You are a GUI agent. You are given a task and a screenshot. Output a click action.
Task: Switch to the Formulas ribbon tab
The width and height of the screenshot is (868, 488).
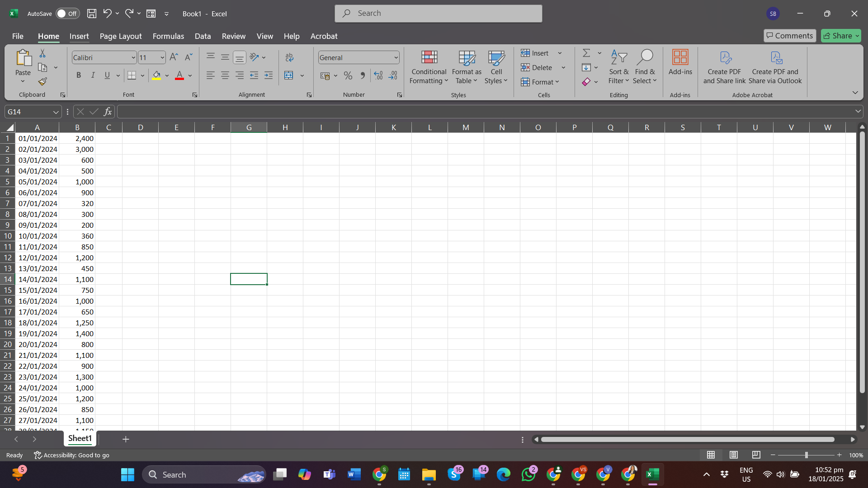click(x=168, y=36)
